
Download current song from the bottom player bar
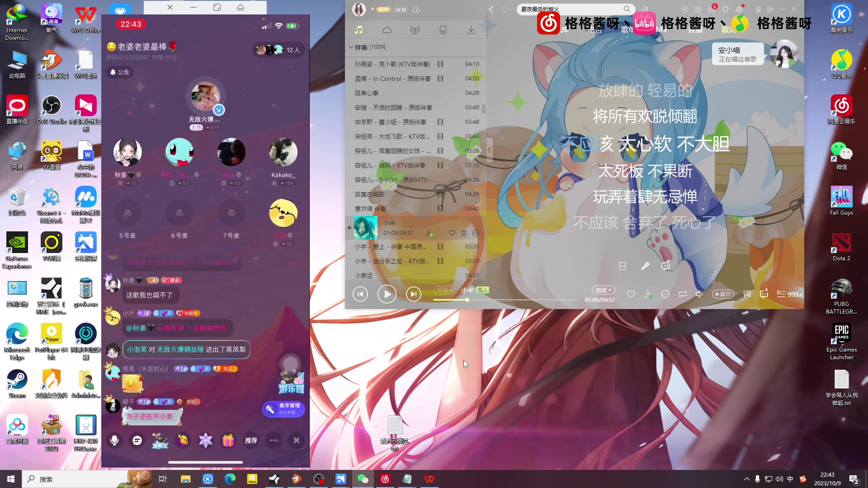(648, 294)
